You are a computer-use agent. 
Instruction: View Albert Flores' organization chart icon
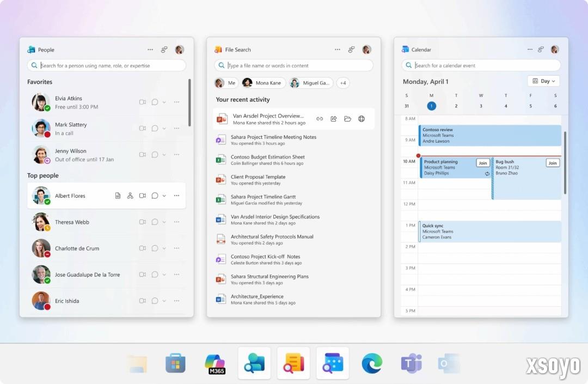[x=130, y=196]
